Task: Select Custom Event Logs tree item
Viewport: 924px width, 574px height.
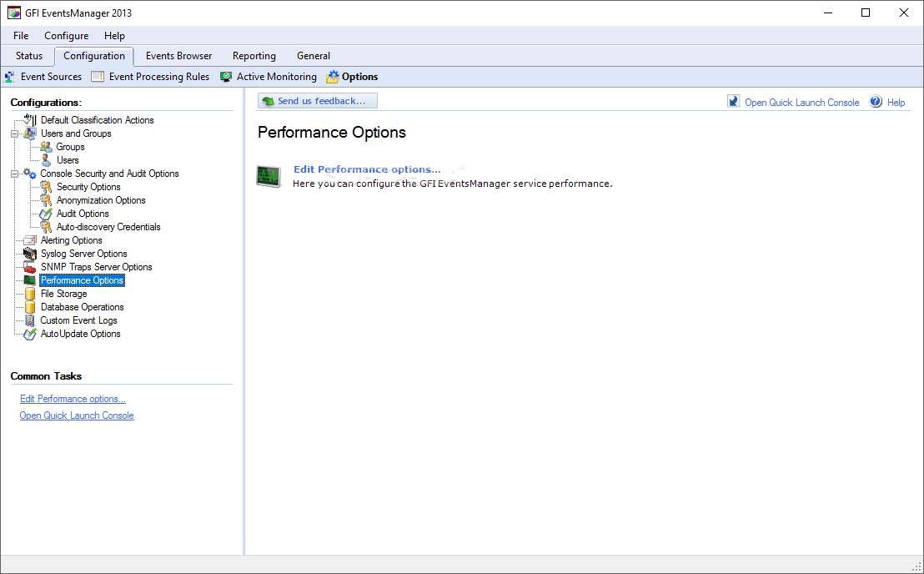Action: [78, 320]
